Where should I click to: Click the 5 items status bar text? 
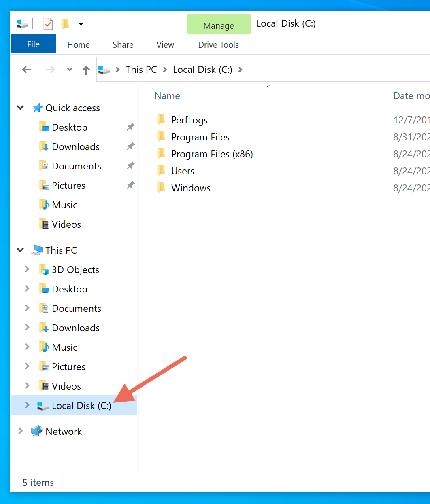38,483
